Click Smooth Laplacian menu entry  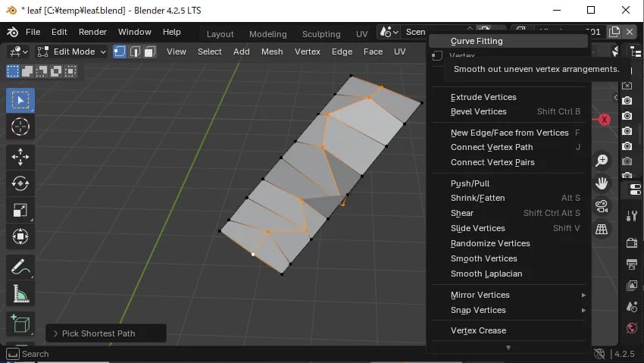coord(486,274)
